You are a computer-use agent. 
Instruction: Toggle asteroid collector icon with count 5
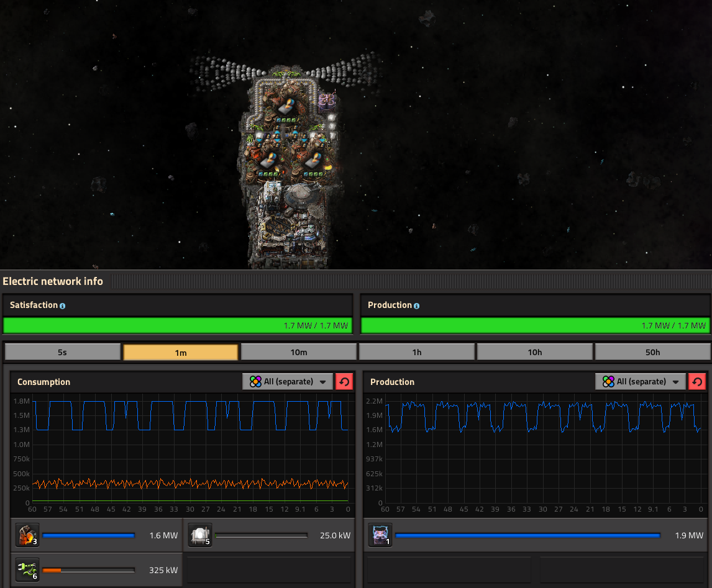[200, 535]
